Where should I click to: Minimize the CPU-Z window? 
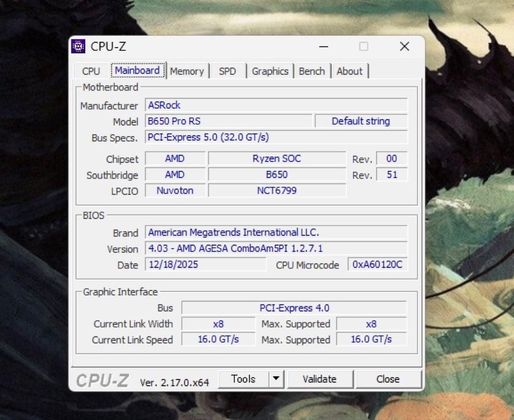[324, 47]
